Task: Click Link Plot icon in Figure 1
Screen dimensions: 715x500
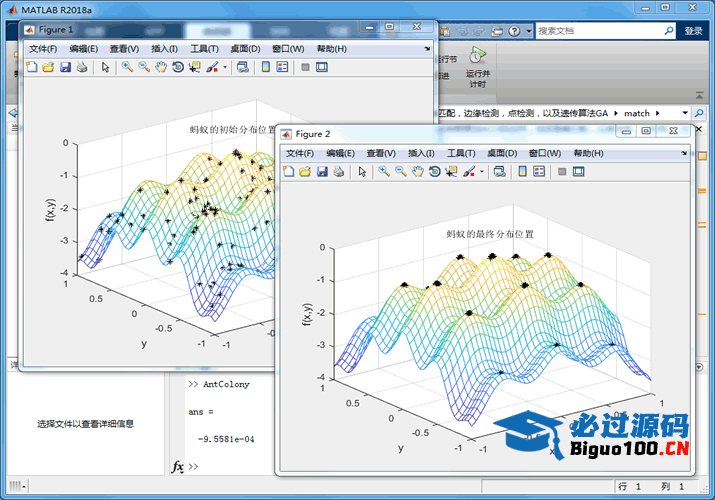Action: (243, 67)
